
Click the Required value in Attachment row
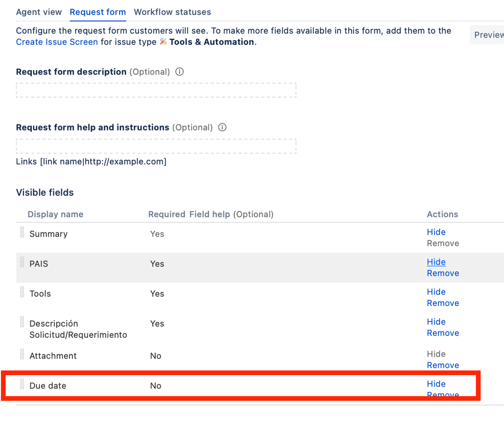point(155,356)
